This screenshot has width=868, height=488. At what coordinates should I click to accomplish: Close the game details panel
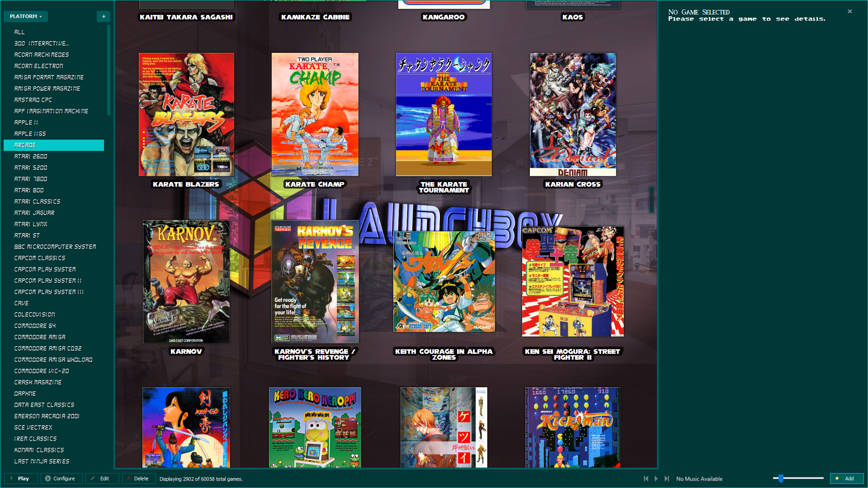(x=850, y=11)
